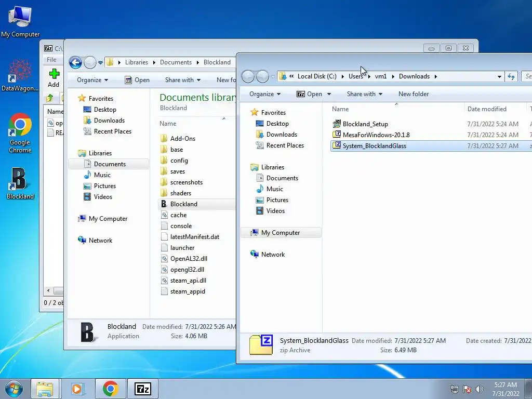Screen dimensions: 532x399
Task: Open Organize menu in Blockland window
Action: point(92,80)
